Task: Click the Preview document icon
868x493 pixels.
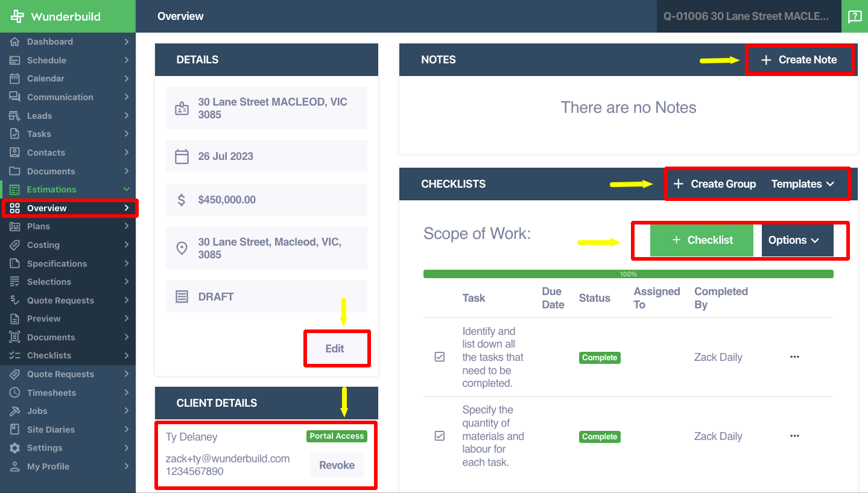Action: [x=15, y=319]
